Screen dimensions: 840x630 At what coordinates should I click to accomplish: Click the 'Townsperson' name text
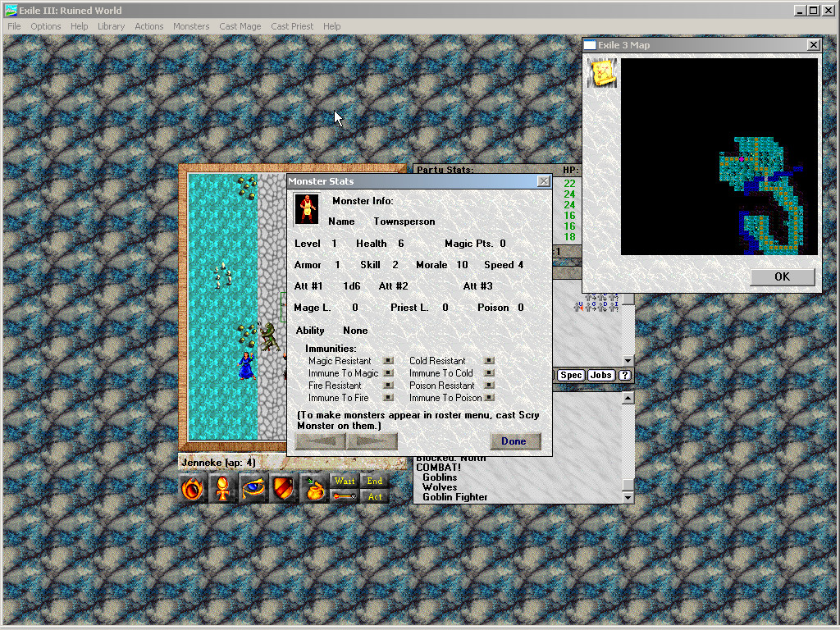click(404, 221)
